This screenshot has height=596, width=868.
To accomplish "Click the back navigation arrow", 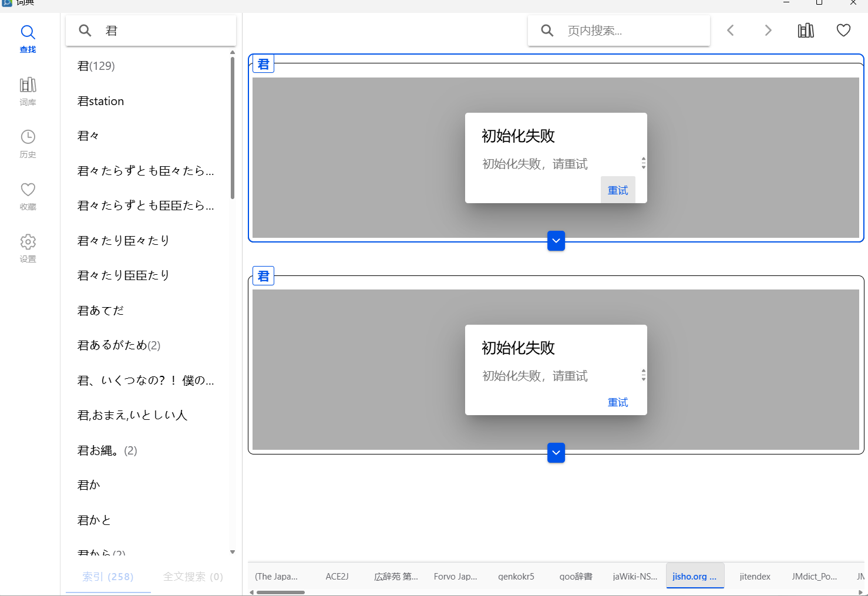I will (731, 31).
